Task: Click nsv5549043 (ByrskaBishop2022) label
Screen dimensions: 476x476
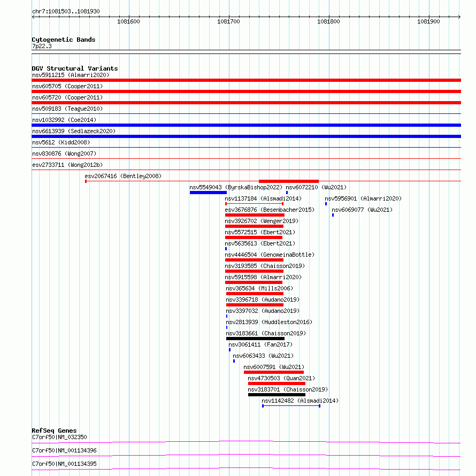Action: [236, 187]
